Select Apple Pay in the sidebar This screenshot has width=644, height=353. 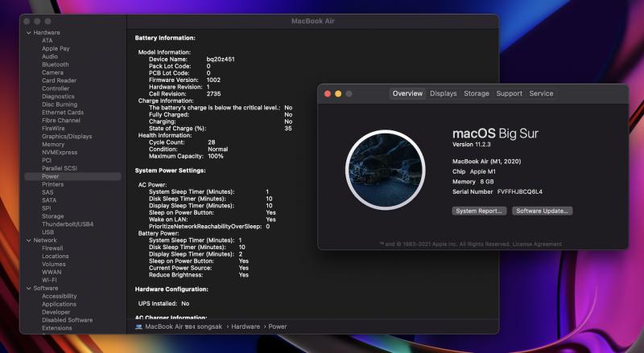click(x=56, y=48)
